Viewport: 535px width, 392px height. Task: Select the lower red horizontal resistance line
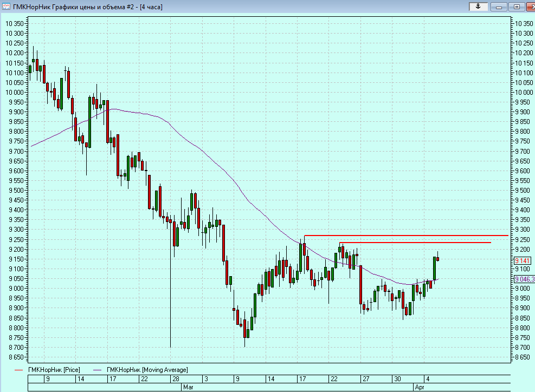415,243
